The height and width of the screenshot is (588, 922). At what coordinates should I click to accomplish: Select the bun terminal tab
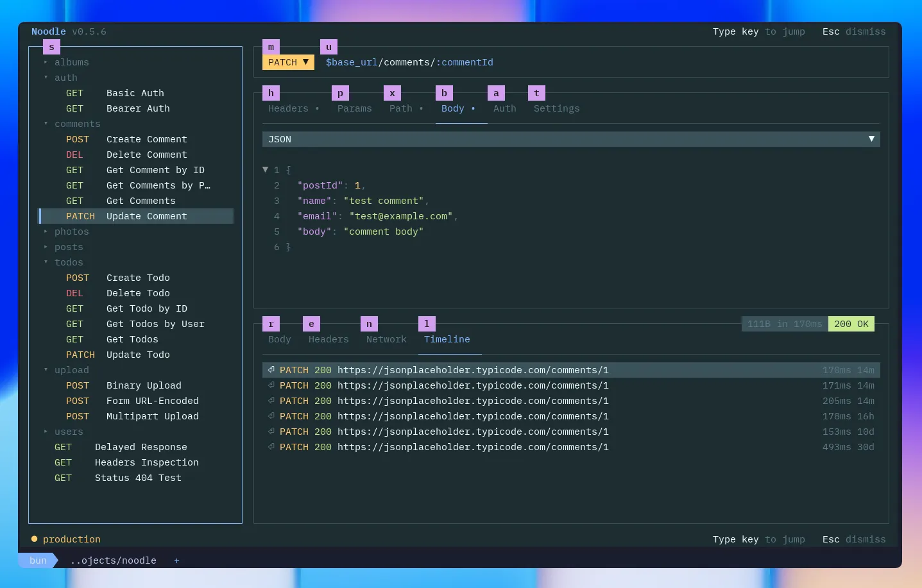[38, 560]
